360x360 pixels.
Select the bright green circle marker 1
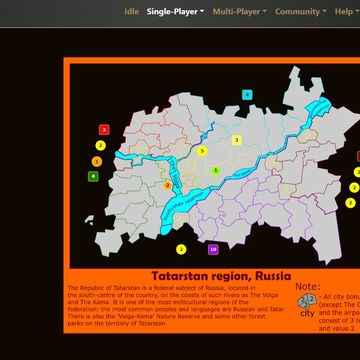coord(216,171)
